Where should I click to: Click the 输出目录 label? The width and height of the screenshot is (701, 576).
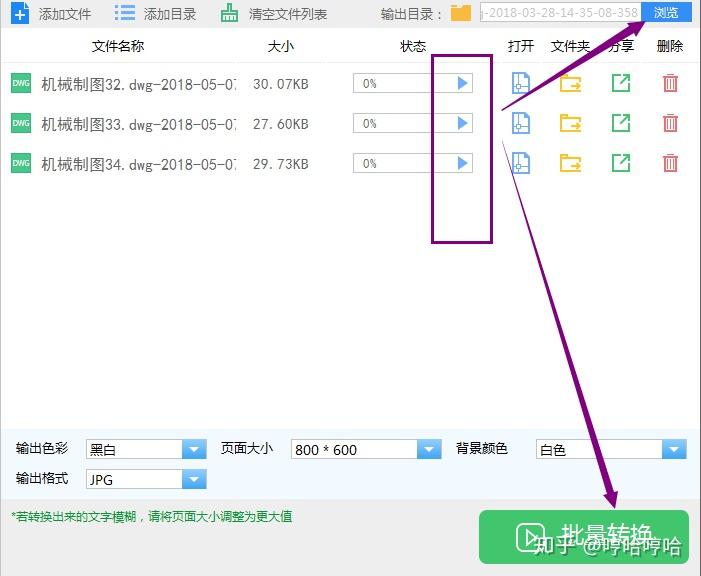pos(411,14)
